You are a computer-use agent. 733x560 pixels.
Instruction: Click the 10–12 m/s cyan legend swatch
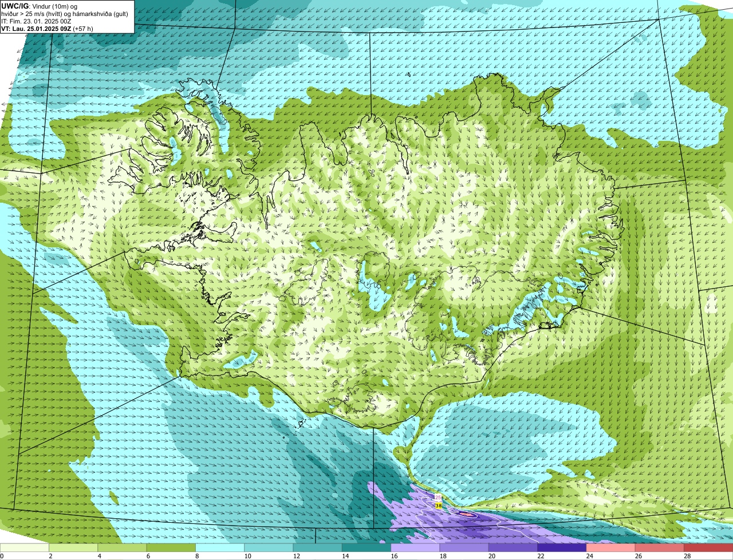tap(269, 548)
